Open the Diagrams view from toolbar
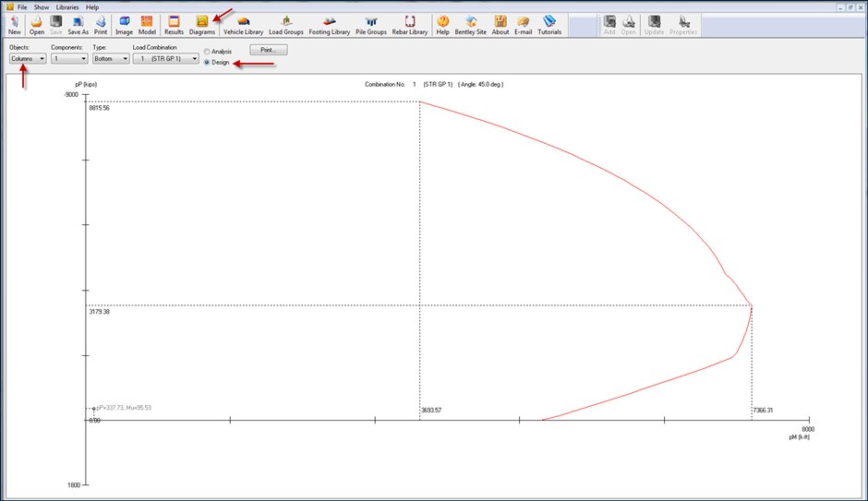 201,24
